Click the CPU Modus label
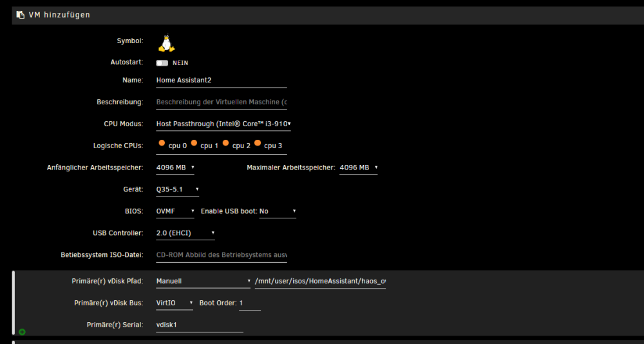 (x=124, y=124)
